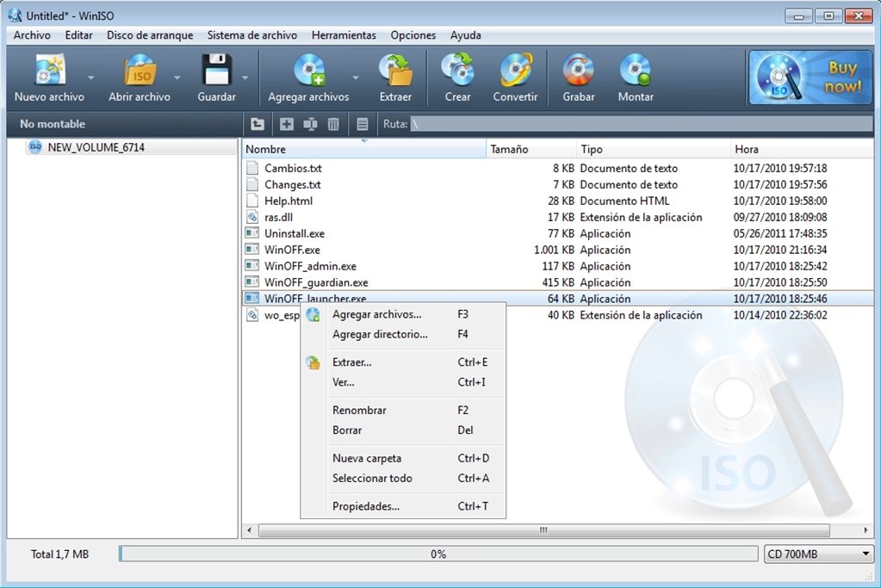Go up one folder level icon

pyautogui.click(x=257, y=124)
